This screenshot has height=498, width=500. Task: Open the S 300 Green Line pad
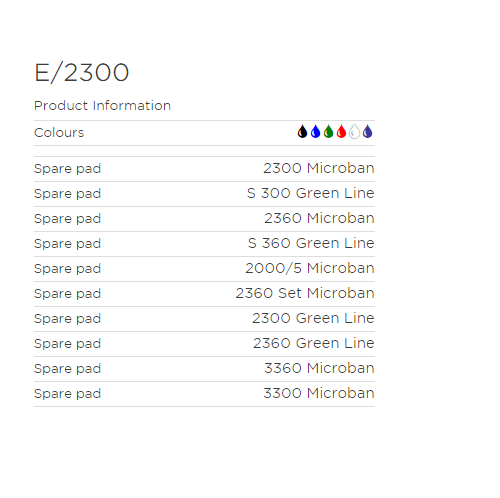click(x=311, y=193)
